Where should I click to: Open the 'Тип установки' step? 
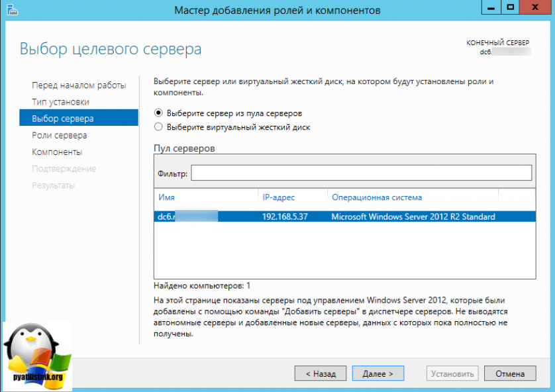click(60, 102)
